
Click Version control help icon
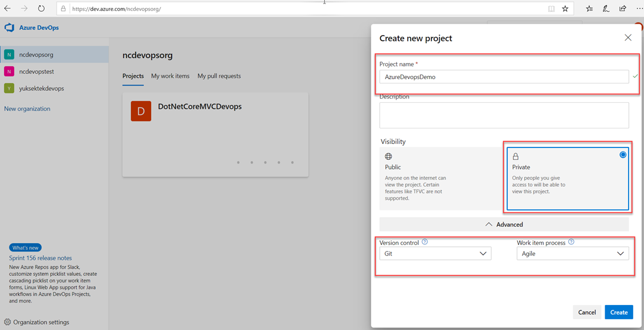point(425,242)
